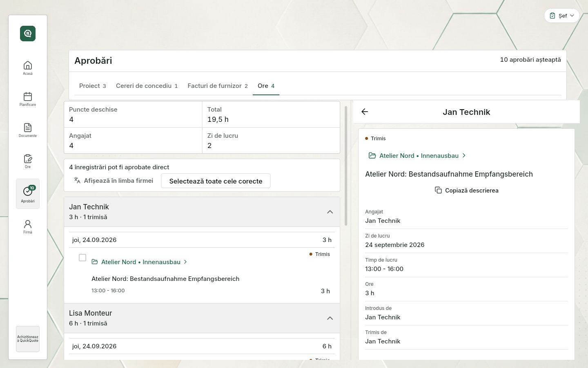Click 'Trimis' status in detail panel
588x368 pixels.
tap(378, 139)
